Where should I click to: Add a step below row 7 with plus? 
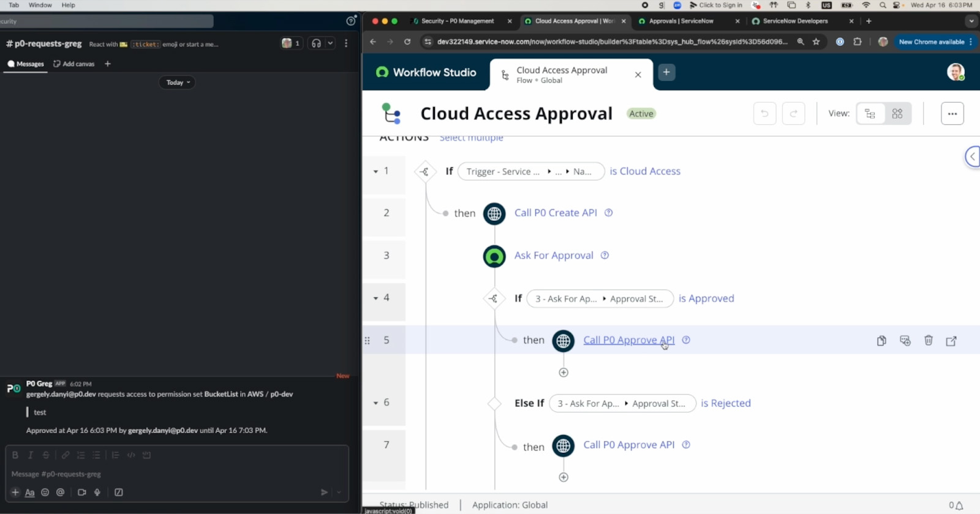[x=563, y=477]
